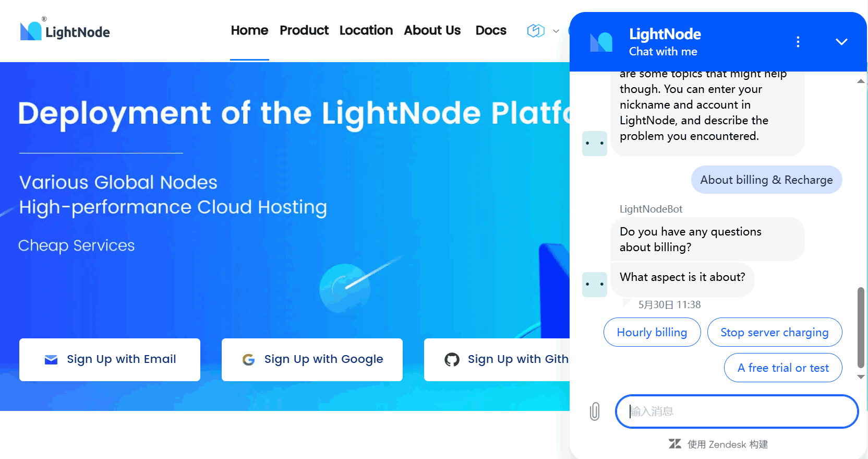Click the chat scroll-up arrow
Screen dimensions: 868x459
(x=861, y=81)
